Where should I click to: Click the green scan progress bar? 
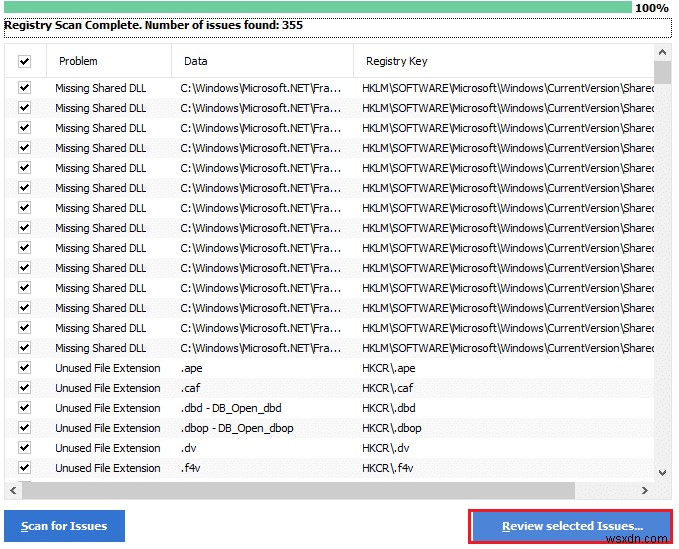click(318, 7)
